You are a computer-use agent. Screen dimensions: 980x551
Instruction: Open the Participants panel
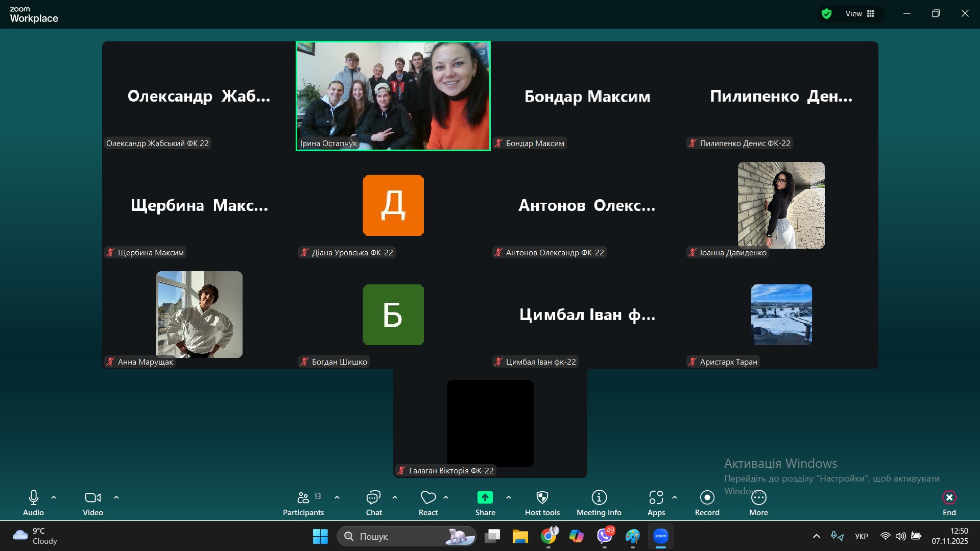click(303, 502)
